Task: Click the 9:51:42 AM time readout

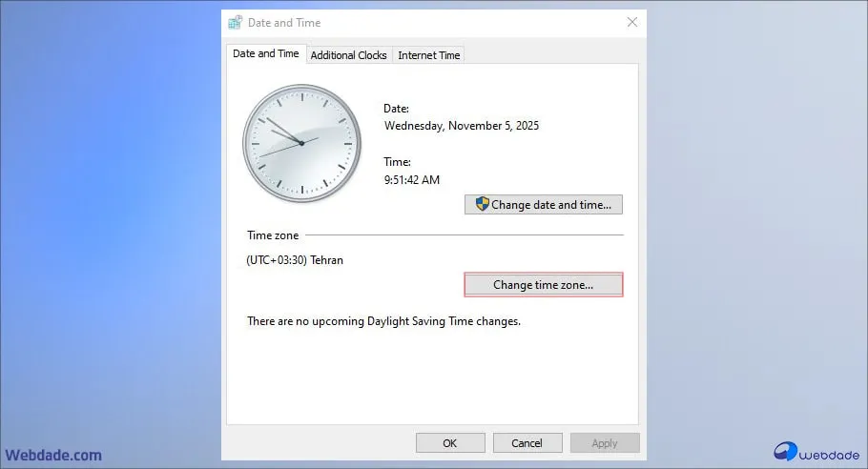Action: (x=412, y=180)
